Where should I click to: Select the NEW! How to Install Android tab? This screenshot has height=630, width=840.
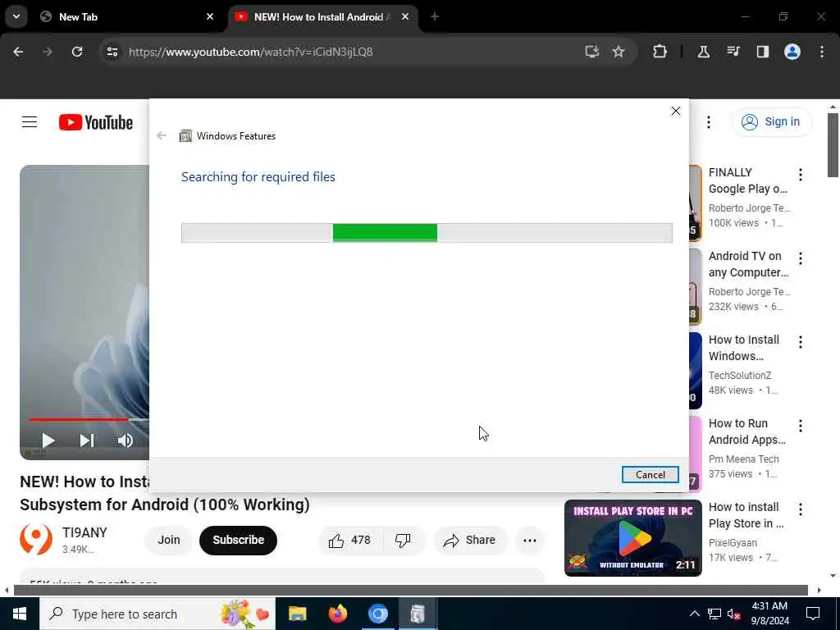pos(322,17)
